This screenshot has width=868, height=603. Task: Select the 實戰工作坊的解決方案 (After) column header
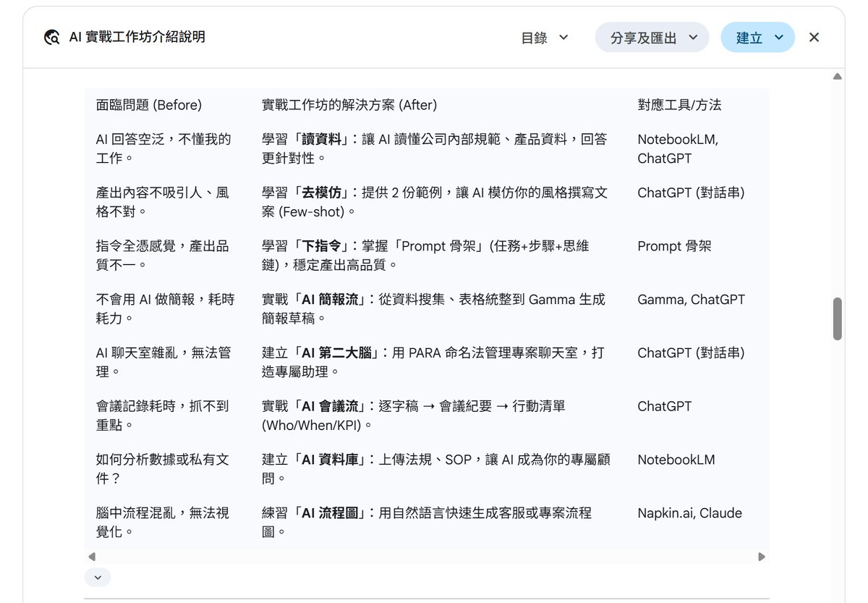(x=349, y=105)
